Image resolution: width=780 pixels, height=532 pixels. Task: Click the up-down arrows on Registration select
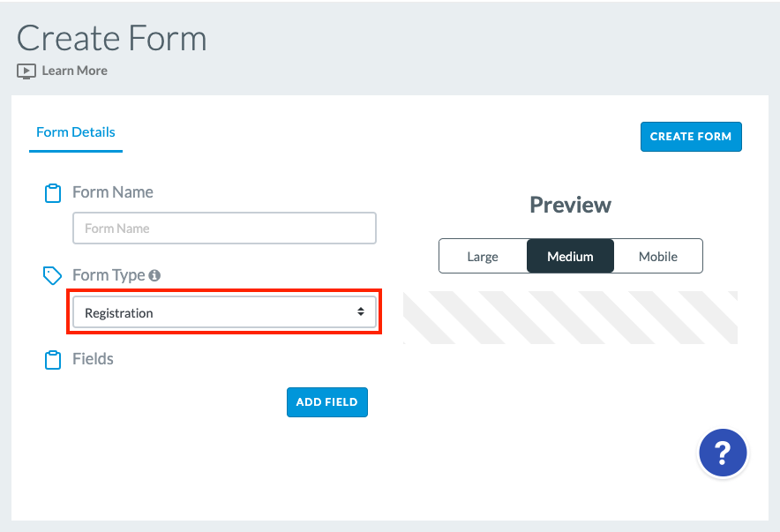tap(361, 311)
